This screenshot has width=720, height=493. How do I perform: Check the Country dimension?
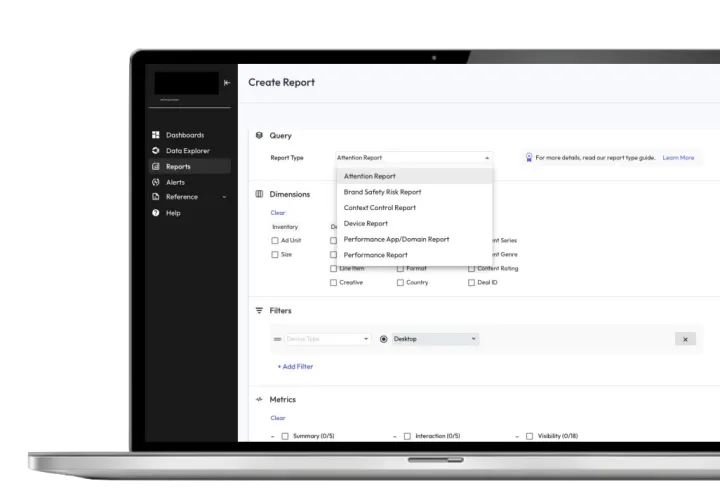pos(400,282)
